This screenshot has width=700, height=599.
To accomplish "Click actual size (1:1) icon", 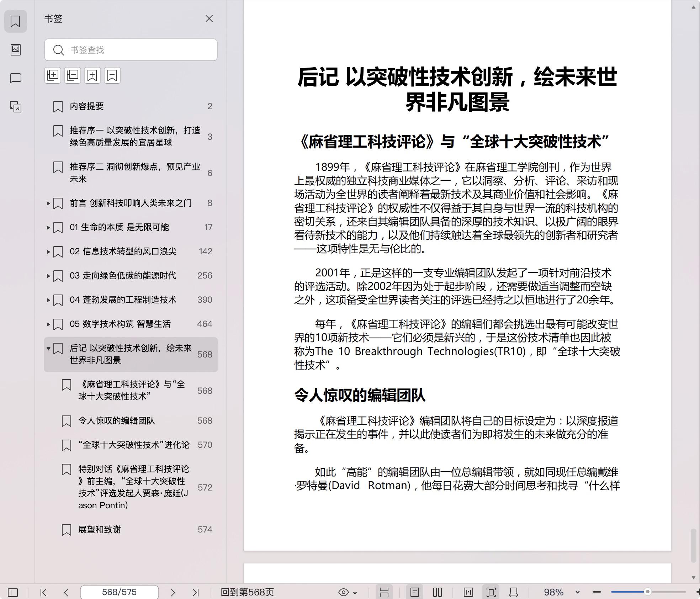I will pyautogui.click(x=468, y=592).
